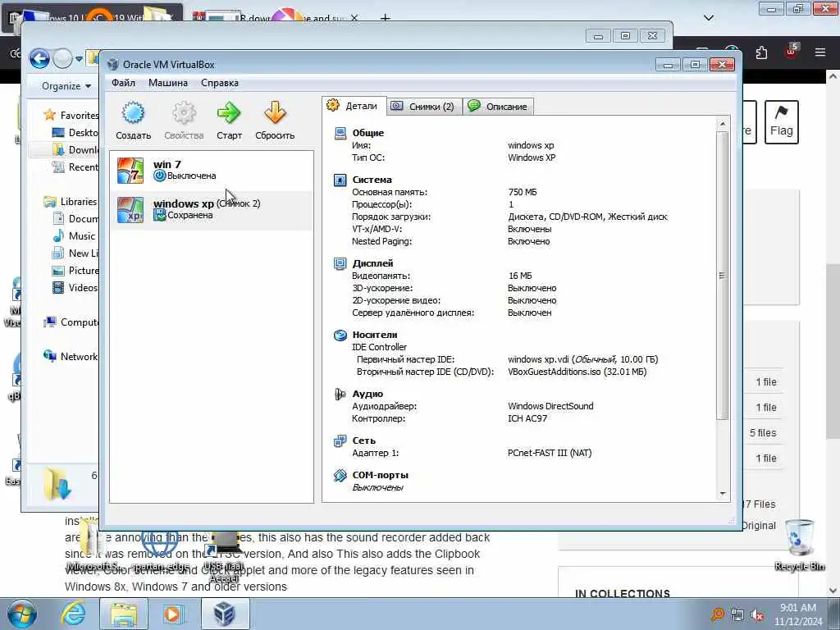Open the Справка menu
The width and height of the screenshot is (840, 630).
coord(220,83)
